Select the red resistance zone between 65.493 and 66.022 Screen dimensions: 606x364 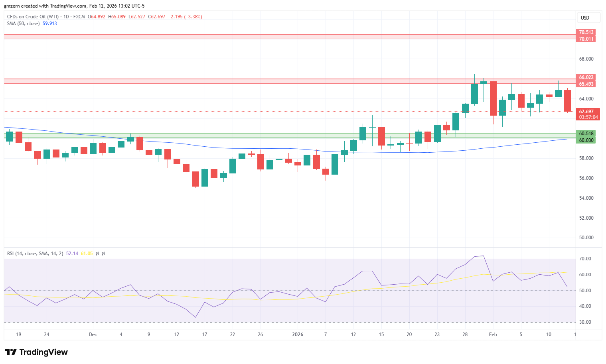click(290, 81)
